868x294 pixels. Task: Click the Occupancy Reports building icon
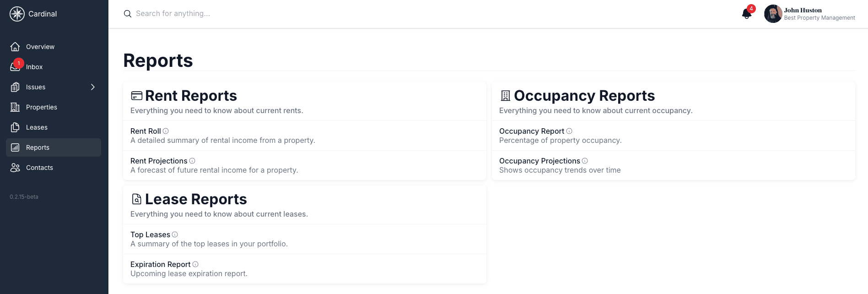(505, 96)
